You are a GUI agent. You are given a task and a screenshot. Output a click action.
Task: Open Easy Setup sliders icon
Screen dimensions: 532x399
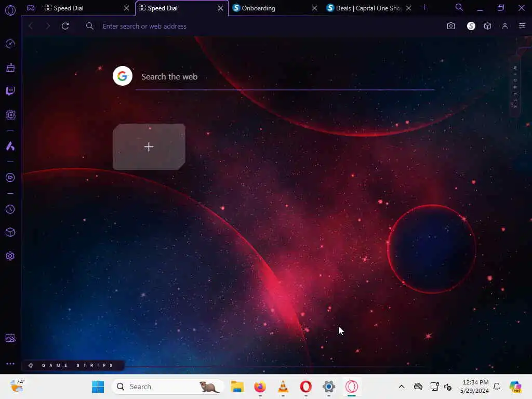tap(522, 26)
